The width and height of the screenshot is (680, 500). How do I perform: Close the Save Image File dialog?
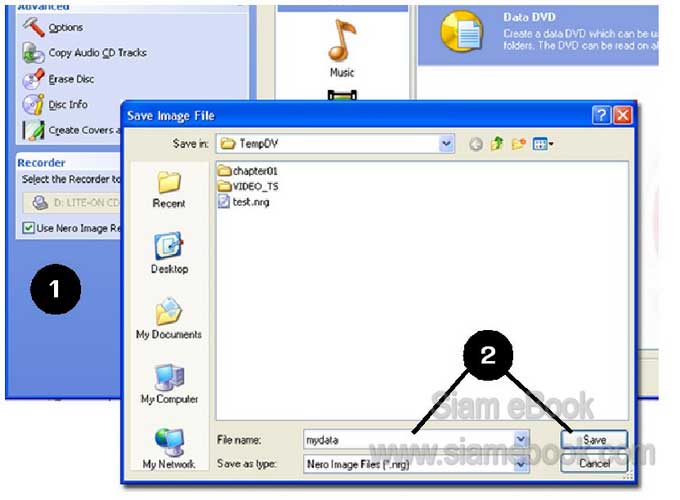click(623, 115)
